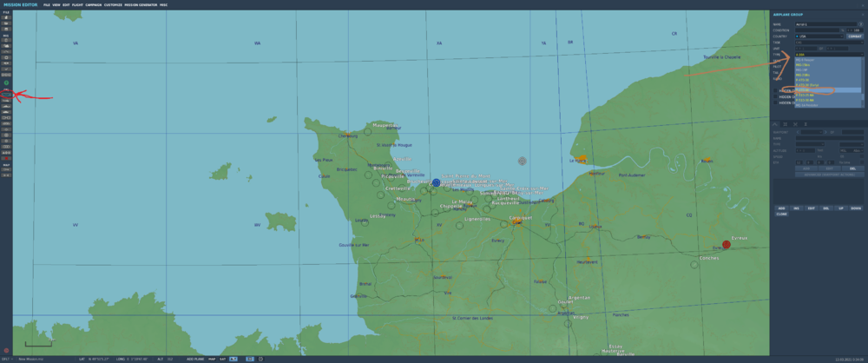The width and height of the screenshot is (868, 363).
Task: Open second tab icon in group panel
Action: point(785,124)
